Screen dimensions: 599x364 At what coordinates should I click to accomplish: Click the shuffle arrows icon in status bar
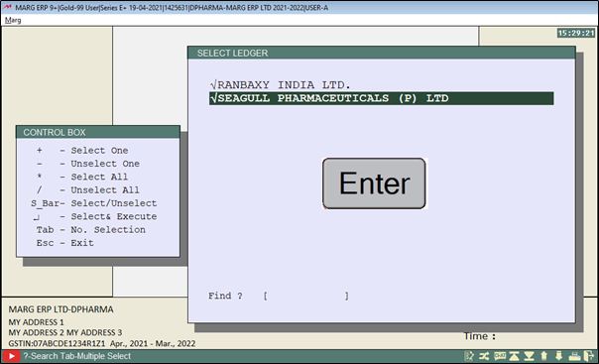(x=484, y=356)
